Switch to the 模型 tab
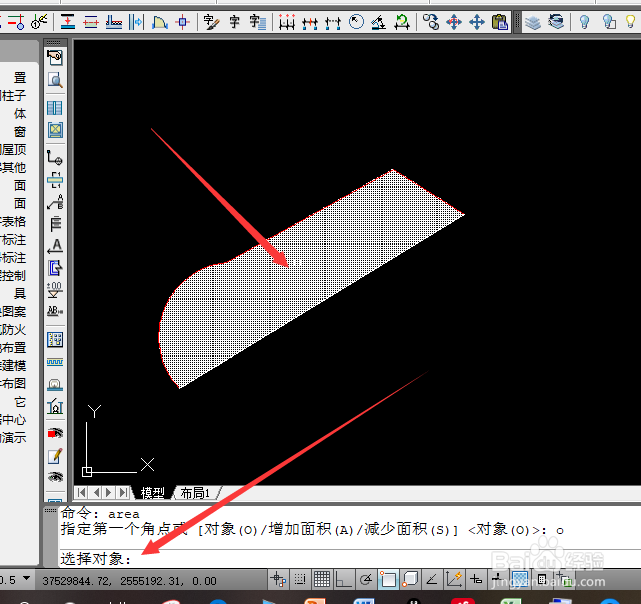 pyautogui.click(x=153, y=493)
